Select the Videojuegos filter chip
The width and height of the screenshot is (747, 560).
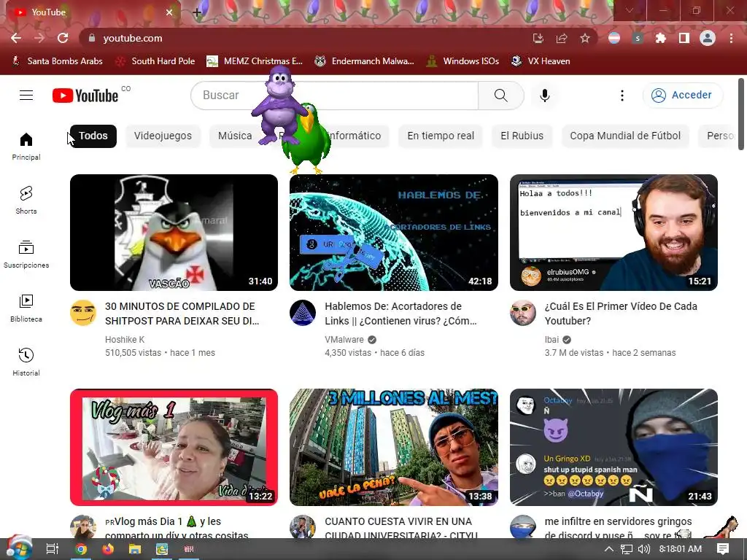(163, 136)
